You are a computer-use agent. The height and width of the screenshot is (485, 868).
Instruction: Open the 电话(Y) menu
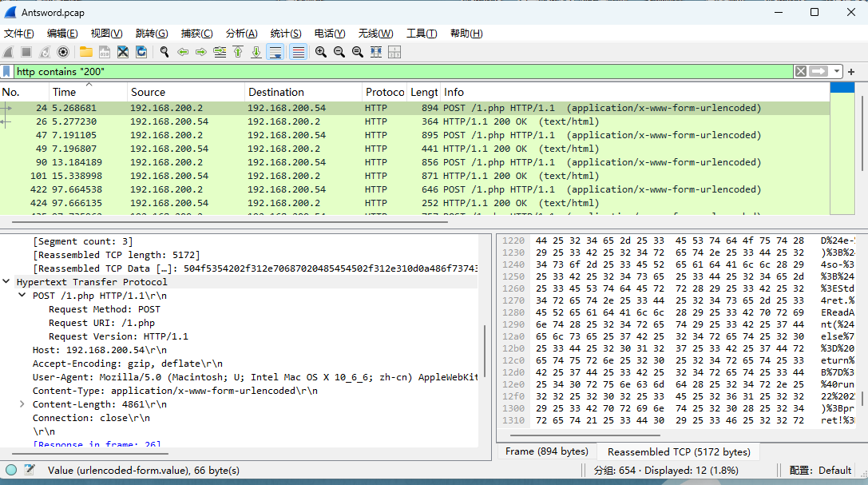329,34
